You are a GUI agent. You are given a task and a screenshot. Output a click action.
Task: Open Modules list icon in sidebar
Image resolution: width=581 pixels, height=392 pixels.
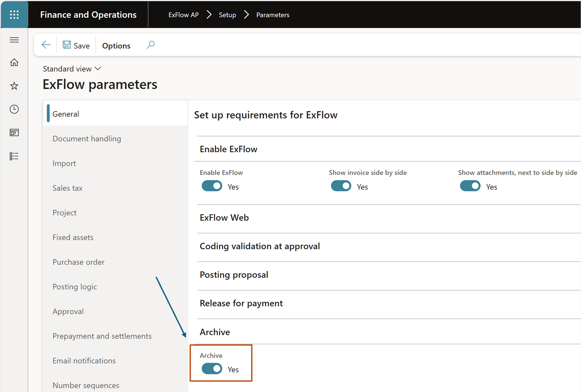click(14, 156)
